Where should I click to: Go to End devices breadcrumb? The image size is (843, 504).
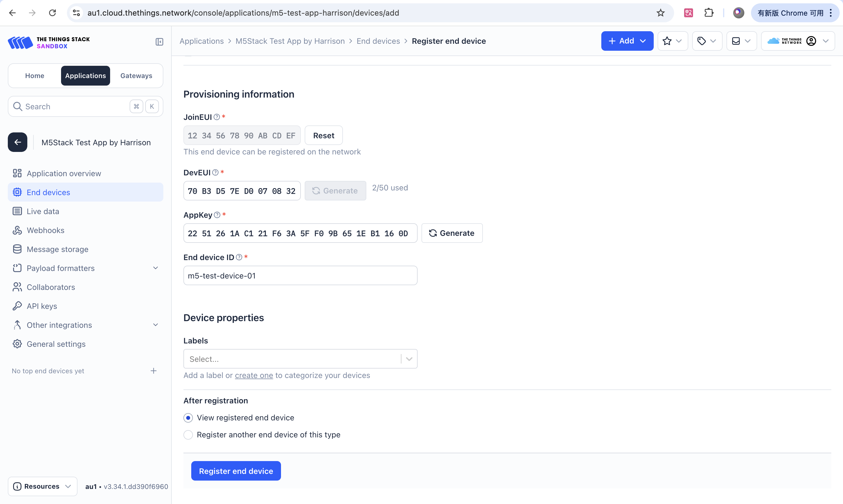[x=378, y=41]
